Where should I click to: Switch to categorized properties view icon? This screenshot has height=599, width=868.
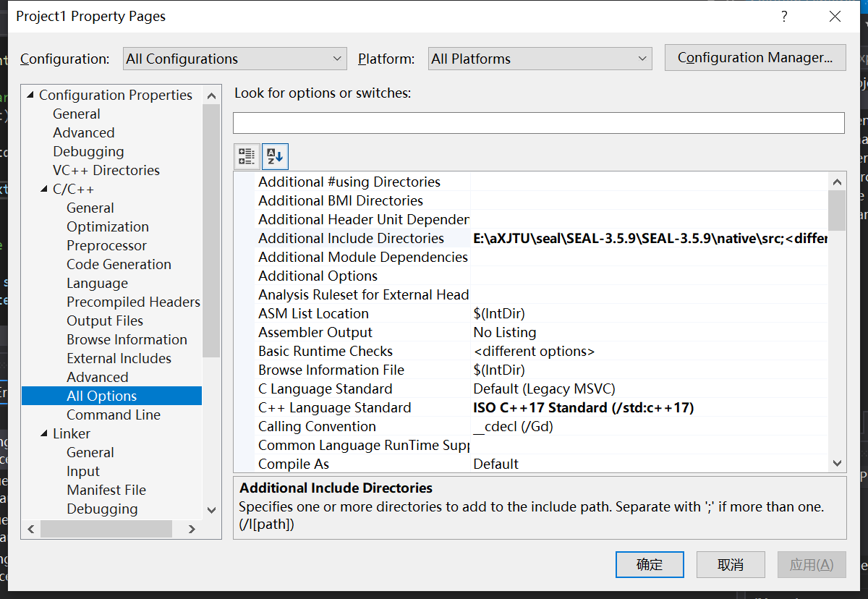click(x=246, y=156)
